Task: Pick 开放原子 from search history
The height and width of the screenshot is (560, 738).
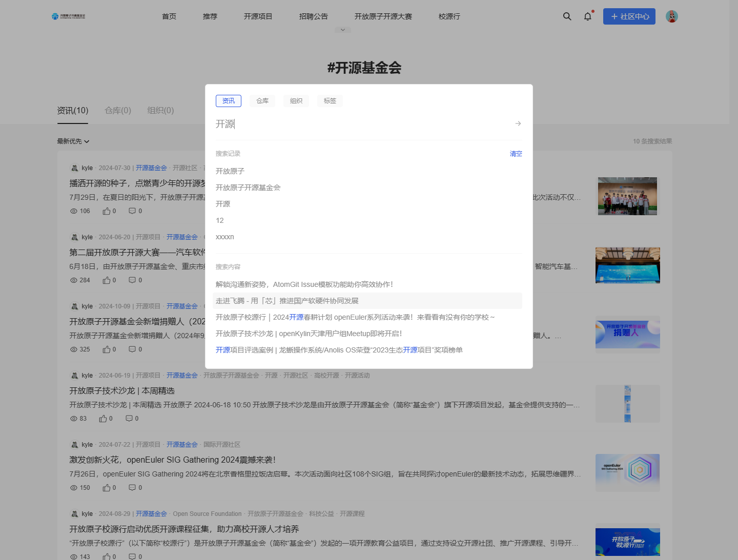Action: pos(230,171)
